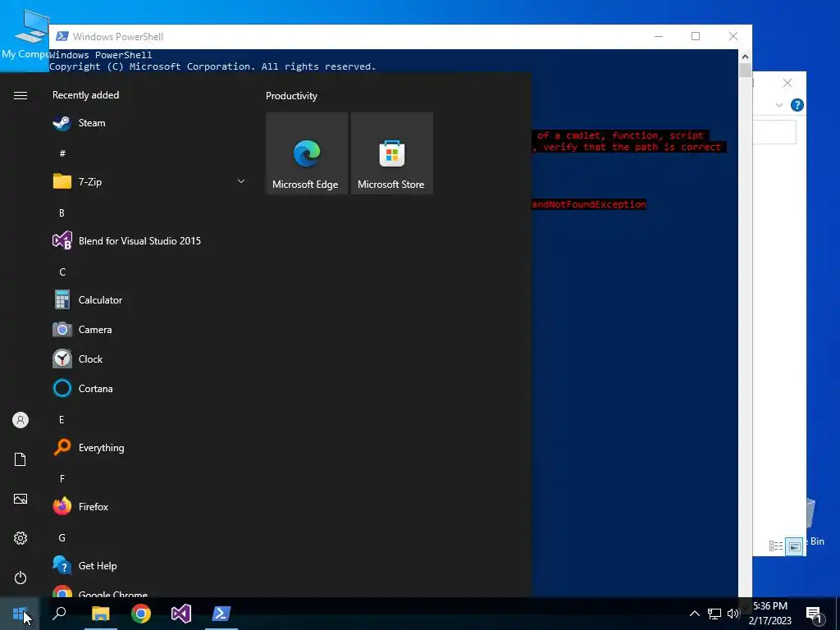This screenshot has width=840, height=630.
Task: Close the background Explorer window
Action: point(787,83)
